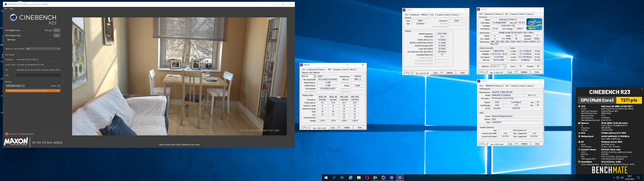
Task: Click the yellow 7271 pts score box
Action: point(629,100)
